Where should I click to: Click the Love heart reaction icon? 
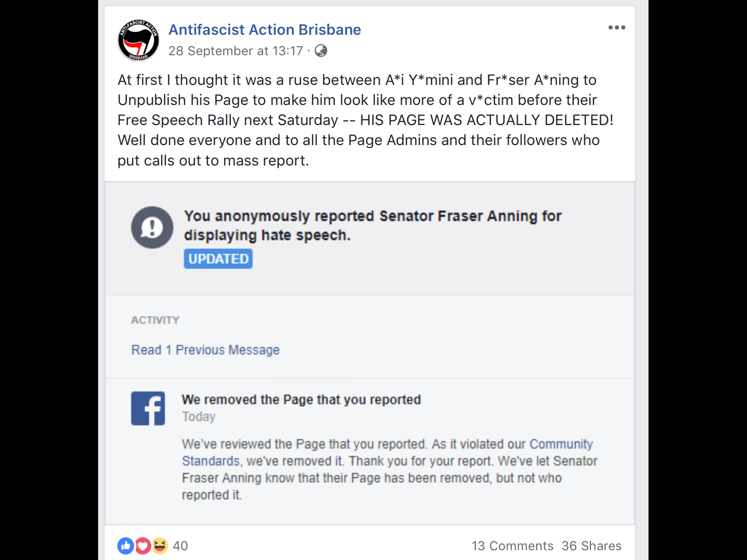[143, 546]
